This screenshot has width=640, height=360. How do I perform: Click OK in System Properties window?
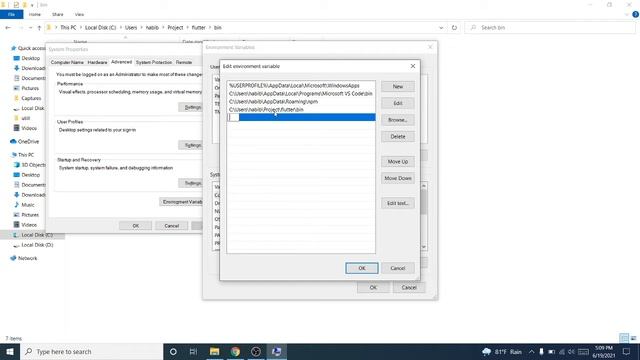pyautogui.click(x=136, y=226)
